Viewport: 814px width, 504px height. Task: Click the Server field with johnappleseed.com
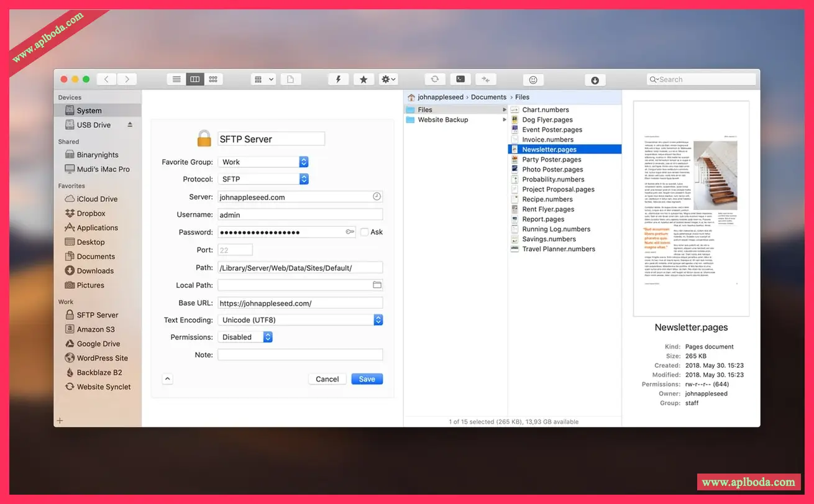300,197
